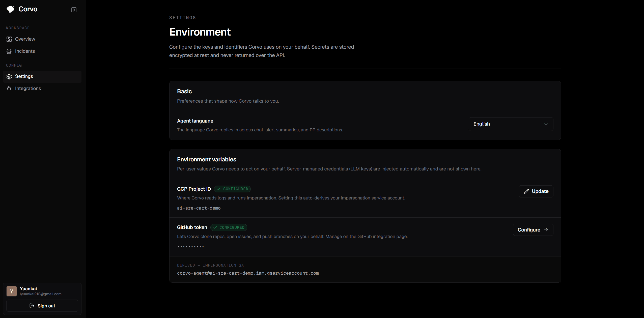644x318 pixels.
Task: Click the arrow icon on Configure
Action: click(546, 230)
